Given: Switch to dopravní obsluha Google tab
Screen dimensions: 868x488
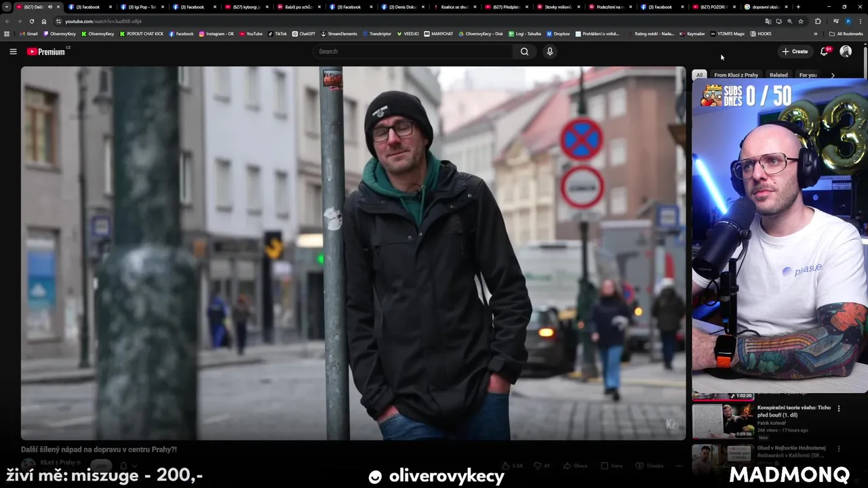Looking at the screenshot, I should click(765, 7).
